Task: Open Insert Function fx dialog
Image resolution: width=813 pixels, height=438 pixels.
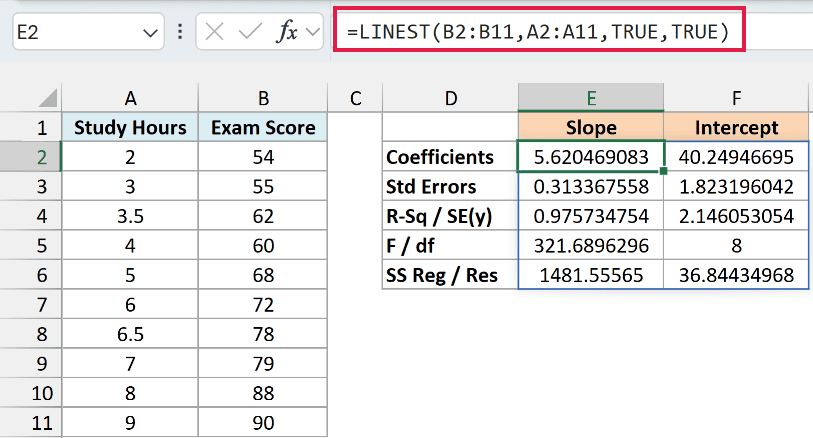Action: (287, 32)
